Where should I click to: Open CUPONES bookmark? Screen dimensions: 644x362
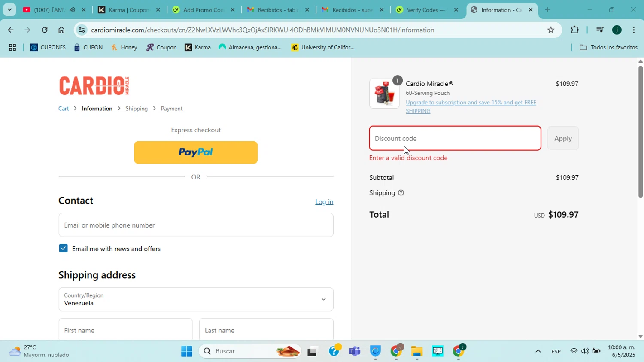48,48
